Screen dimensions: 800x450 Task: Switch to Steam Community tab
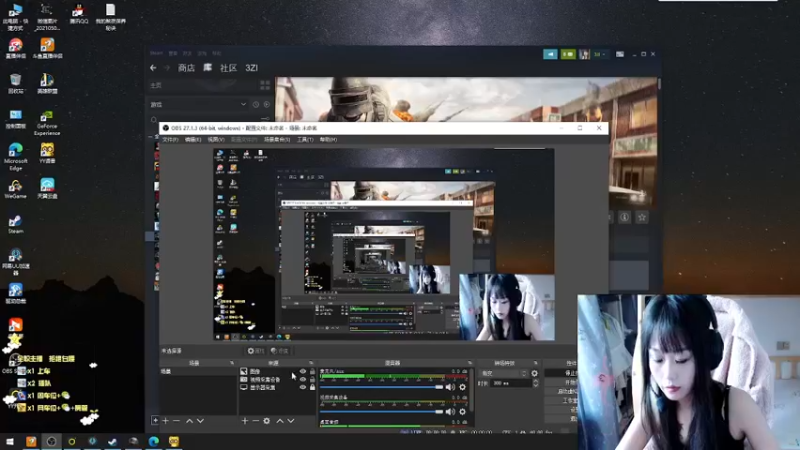click(x=228, y=68)
